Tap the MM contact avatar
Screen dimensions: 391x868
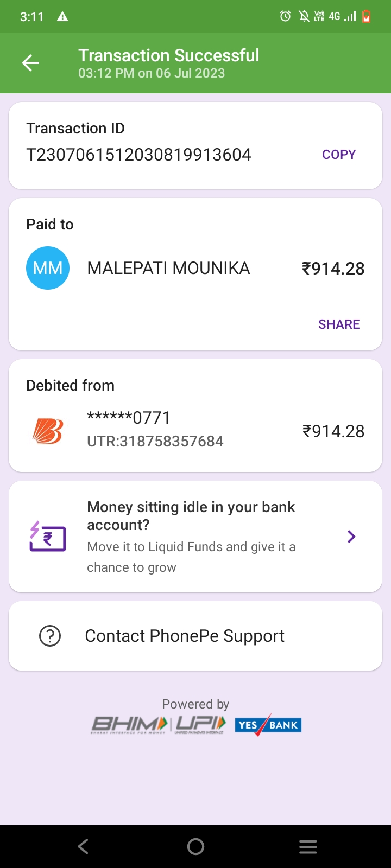[x=48, y=268]
